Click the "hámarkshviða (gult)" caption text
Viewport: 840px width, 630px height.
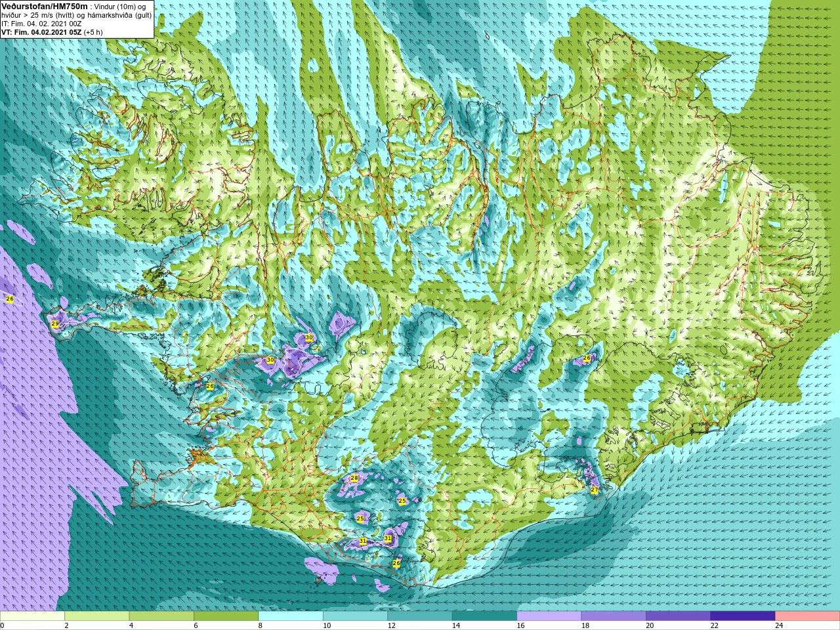pyautogui.click(x=120, y=15)
